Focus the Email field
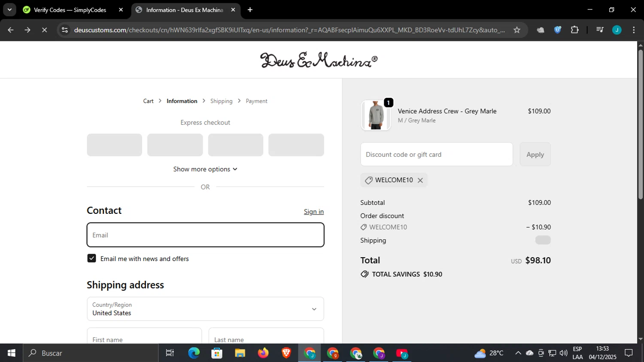The height and width of the screenshot is (362, 644). coord(205,235)
